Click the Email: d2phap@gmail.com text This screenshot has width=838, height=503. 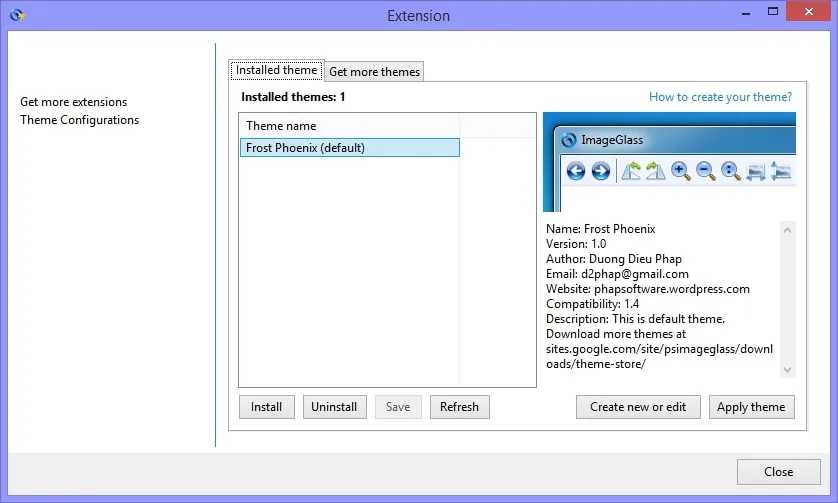(617, 274)
